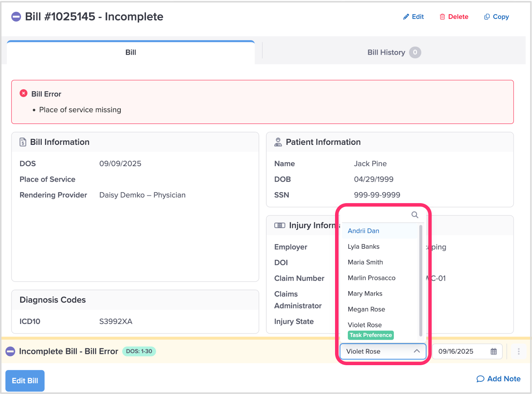The image size is (532, 394).
Task: Open the calendar date picker icon
Action: point(493,351)
